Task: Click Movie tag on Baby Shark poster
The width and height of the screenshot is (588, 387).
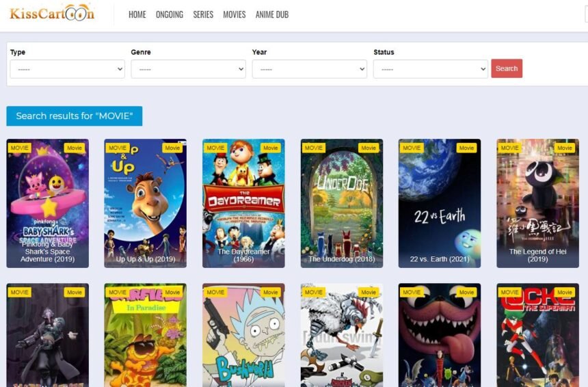Action: click(75, 148)
